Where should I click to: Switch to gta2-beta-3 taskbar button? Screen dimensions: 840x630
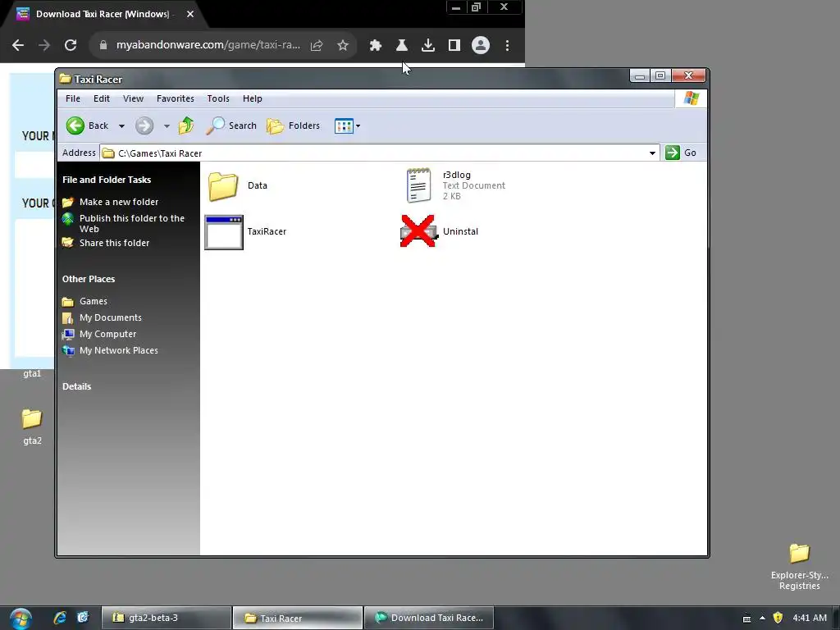166,618
